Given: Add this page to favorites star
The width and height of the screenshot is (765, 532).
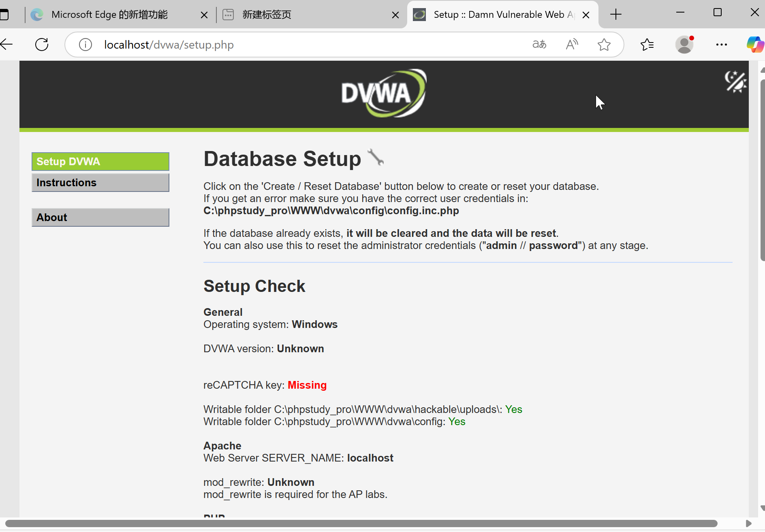Looking at the screenshot, I should point(604,45).
